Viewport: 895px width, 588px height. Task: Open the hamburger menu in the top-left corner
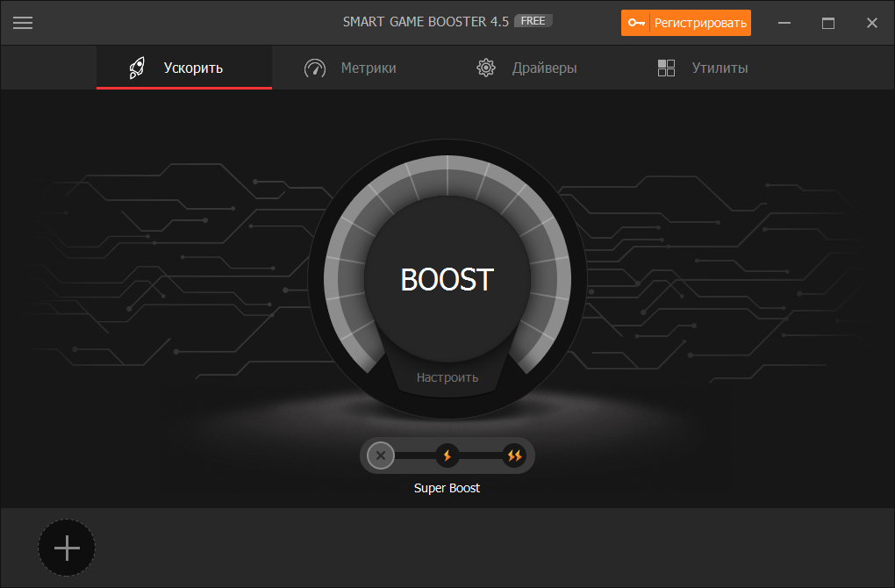coord(23,23)
